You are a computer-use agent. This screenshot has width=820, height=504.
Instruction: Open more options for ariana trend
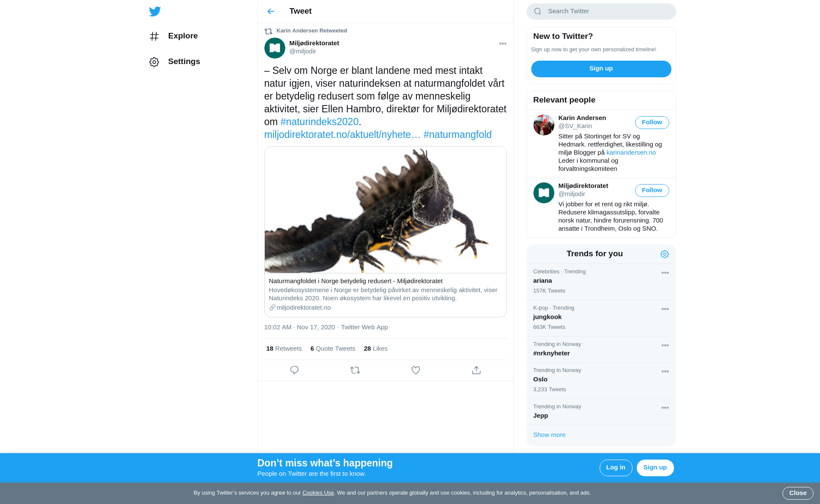tap(665, 273)
